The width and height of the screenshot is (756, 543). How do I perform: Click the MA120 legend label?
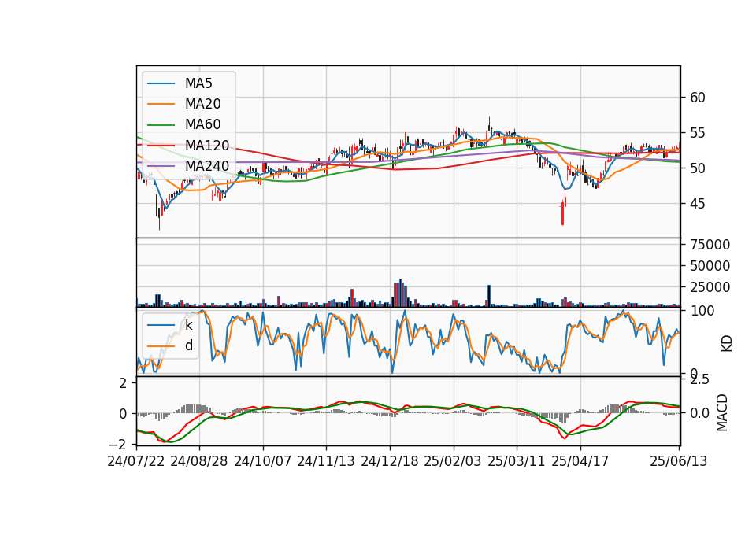click(207, 145)
